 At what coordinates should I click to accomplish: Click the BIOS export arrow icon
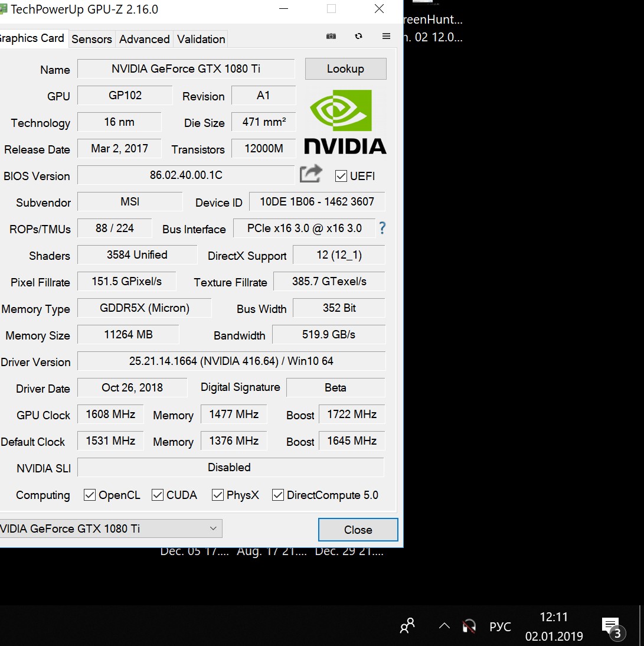pos(311,174)
